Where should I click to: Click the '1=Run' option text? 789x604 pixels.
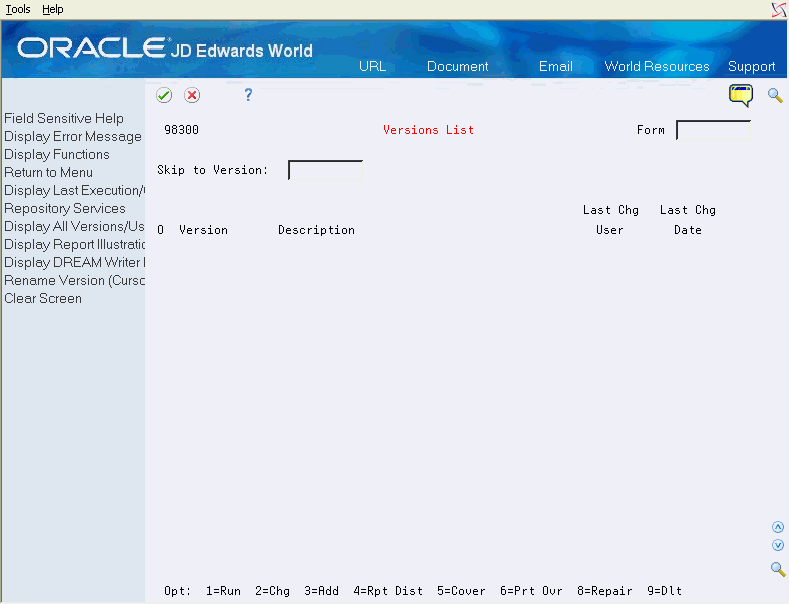tap(223, 591)
